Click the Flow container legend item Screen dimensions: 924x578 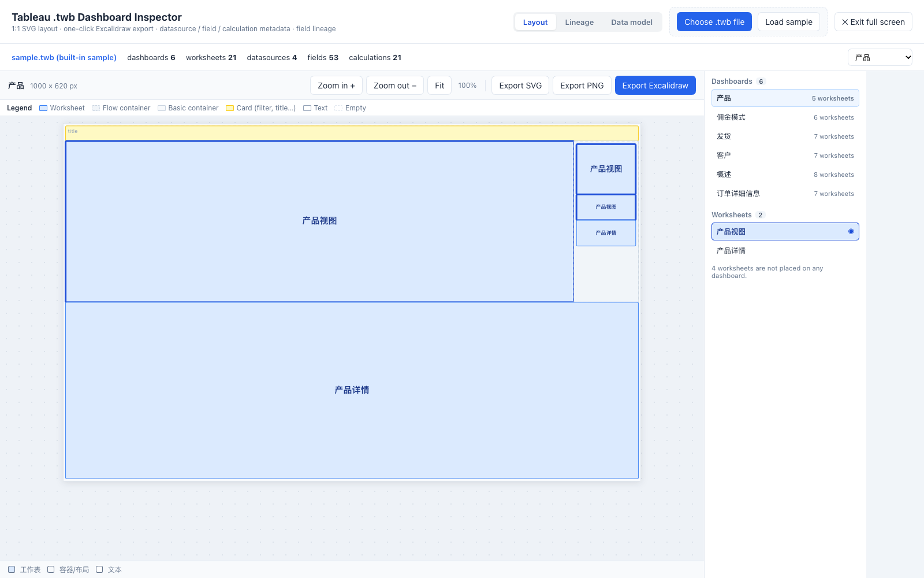pos(121,108)
